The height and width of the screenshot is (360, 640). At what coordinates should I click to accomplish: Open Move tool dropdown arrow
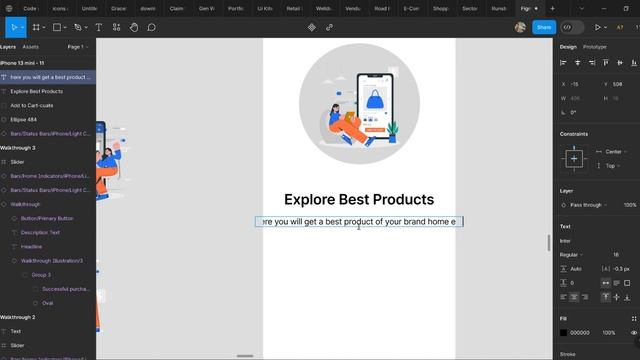click(22, 27)
